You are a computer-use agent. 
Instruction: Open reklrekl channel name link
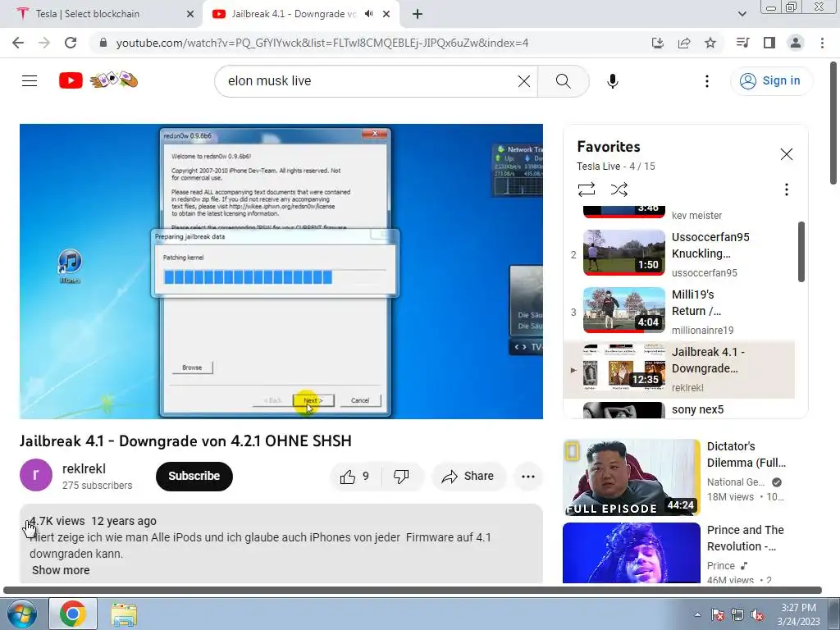pyautogui.click(x=84, y=468)
